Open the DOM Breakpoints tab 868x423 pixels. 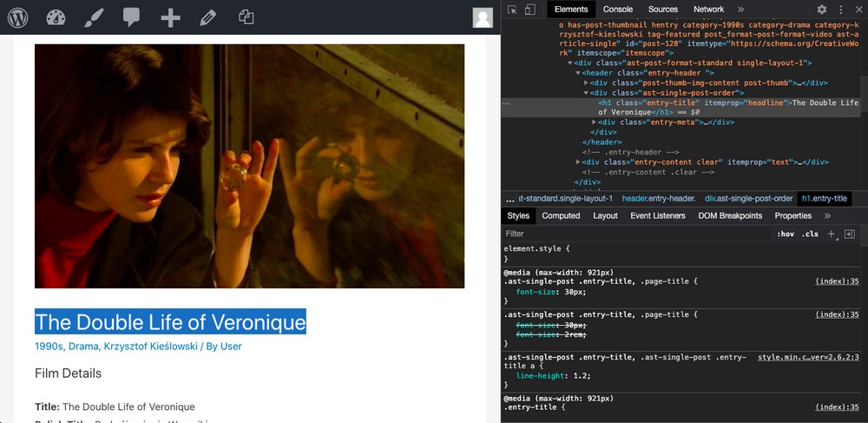[x=730, y=216]
